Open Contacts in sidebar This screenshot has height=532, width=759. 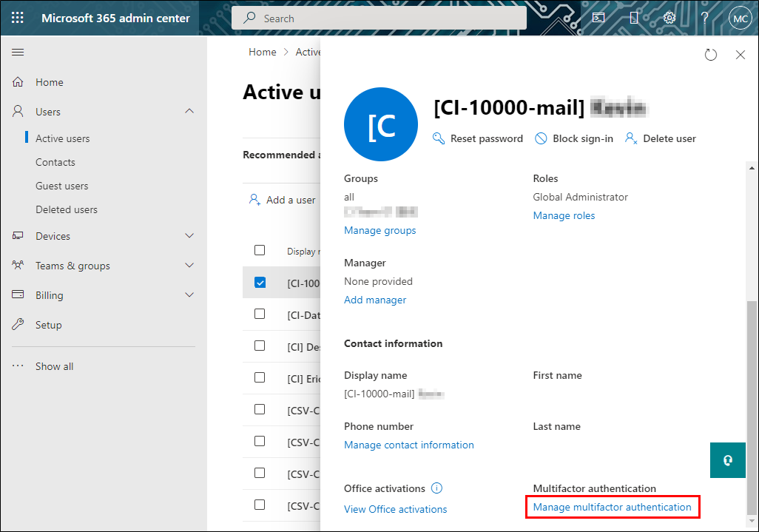coord(55,162)
